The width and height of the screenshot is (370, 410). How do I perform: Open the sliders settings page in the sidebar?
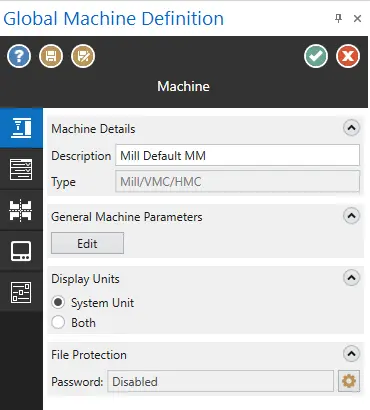pos(21,292)
